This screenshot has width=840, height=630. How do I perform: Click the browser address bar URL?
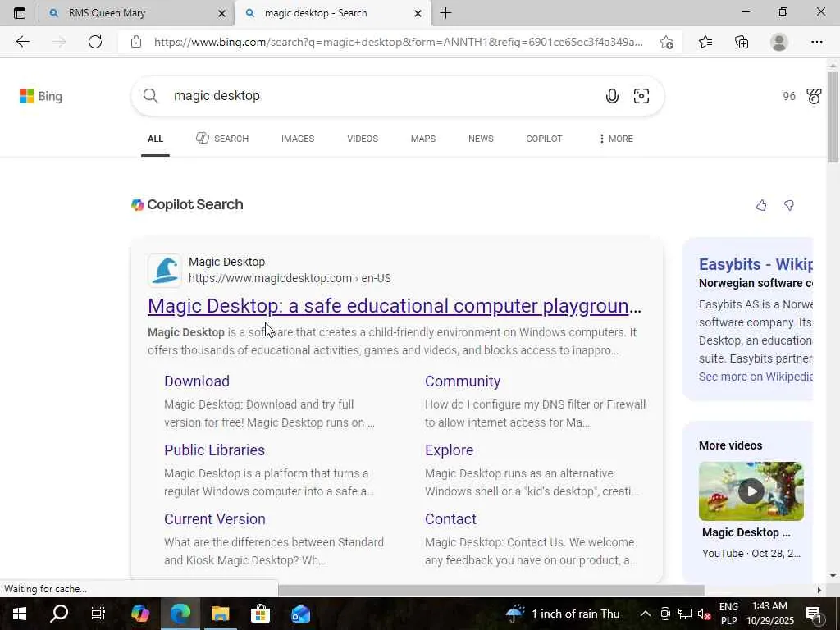pyautogui.click(x=399, y=42)
